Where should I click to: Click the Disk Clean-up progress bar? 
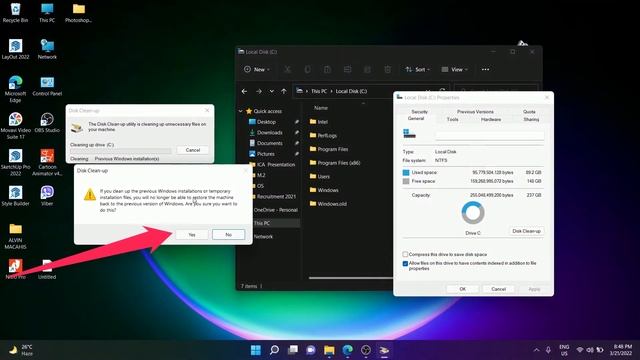point(120,151)
